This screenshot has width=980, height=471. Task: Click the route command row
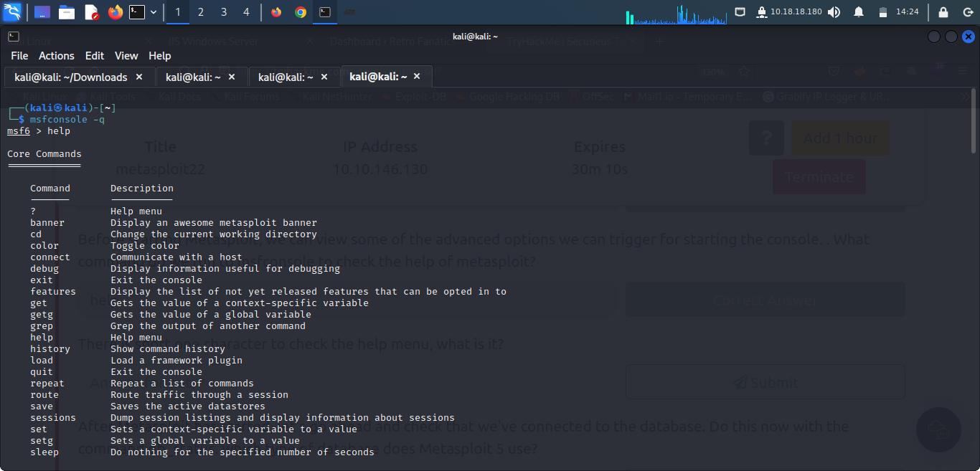pos(159,395)
